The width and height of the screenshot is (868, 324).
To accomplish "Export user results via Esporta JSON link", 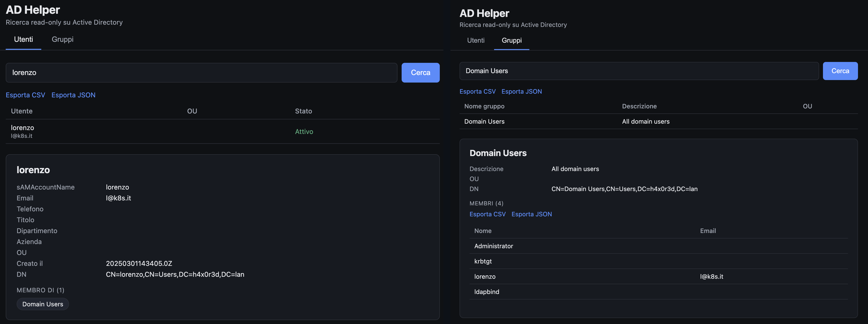I will point(73,95).
